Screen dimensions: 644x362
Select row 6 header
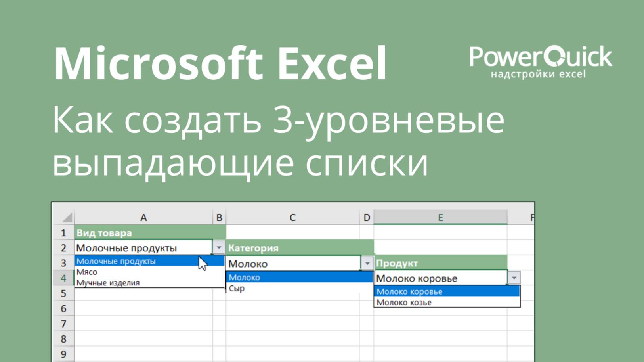click(63, 308)
